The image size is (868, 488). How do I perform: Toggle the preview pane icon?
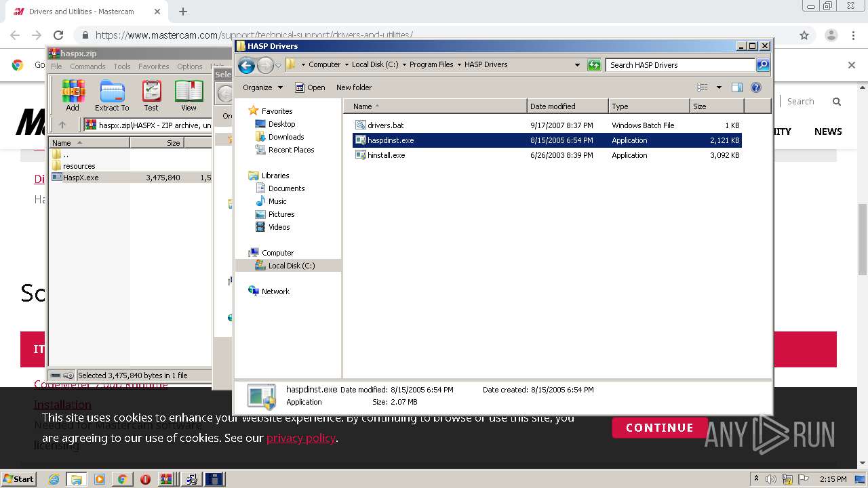coord(737,87)
